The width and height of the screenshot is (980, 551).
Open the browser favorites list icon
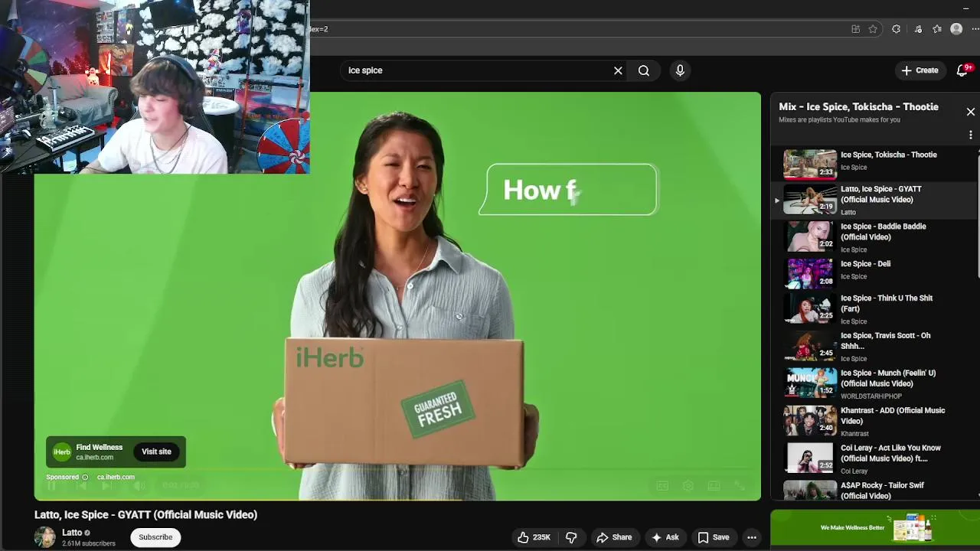click(937, 29)
